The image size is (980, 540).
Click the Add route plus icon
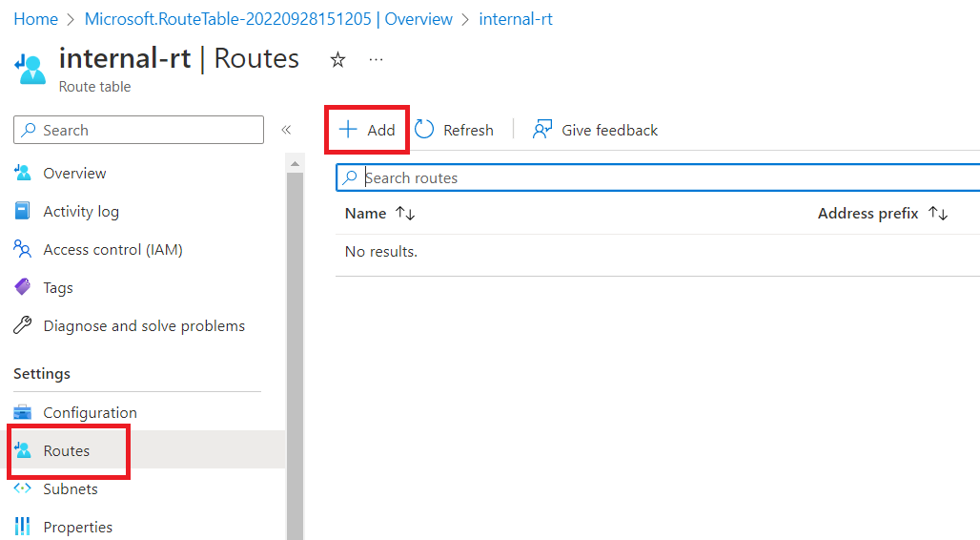click(349, 130)
